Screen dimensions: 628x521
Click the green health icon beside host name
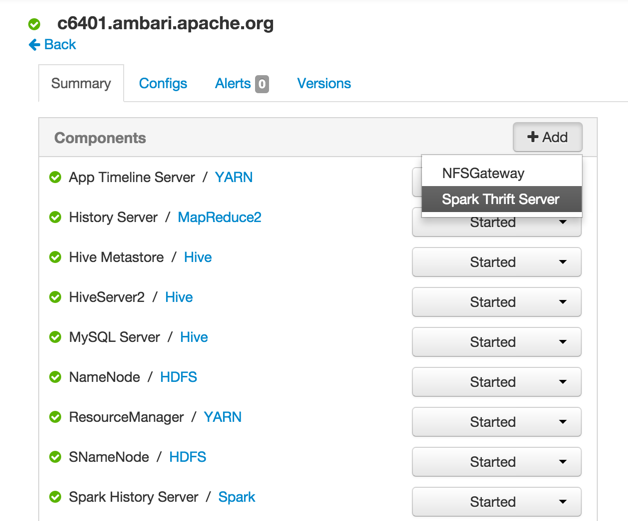click(x=35, y=23)
